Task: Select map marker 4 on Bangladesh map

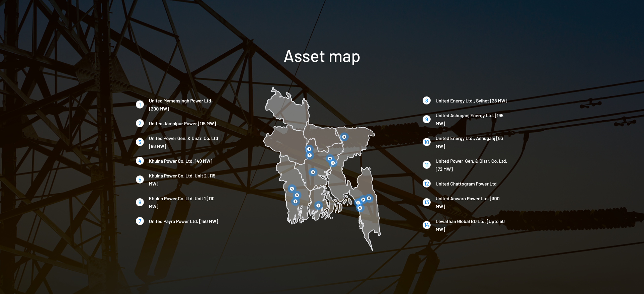Action: pyautogui.click(x=292, y=189)
